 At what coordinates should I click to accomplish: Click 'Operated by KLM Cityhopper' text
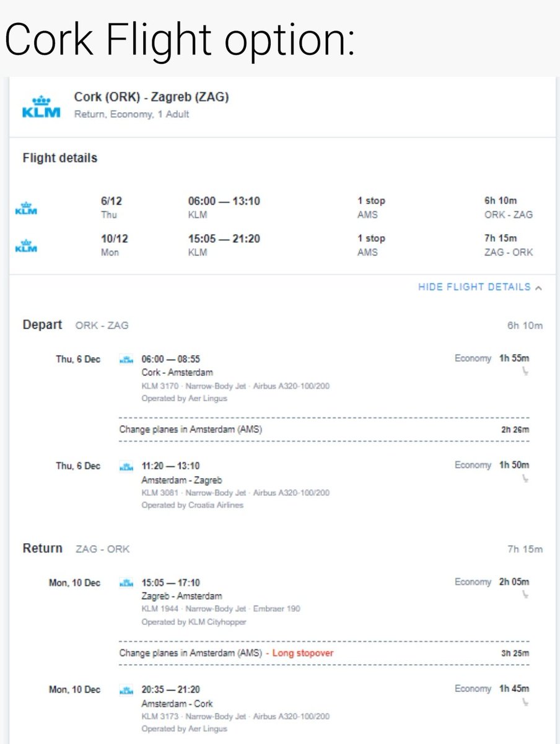194,622
